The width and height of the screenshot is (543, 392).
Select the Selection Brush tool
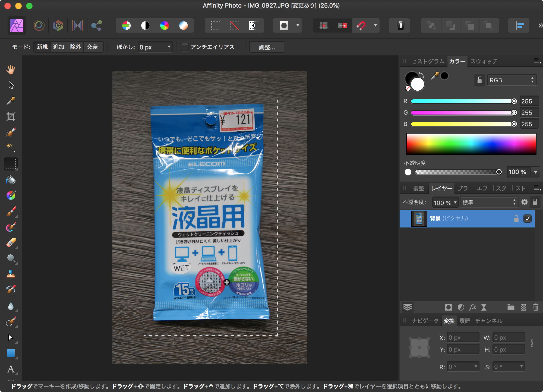(x=11, y=132)
